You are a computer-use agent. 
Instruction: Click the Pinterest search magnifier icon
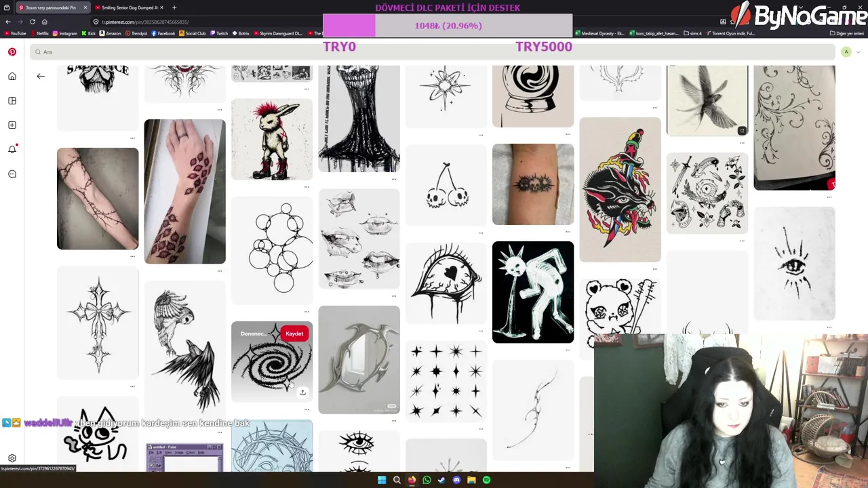(38, 52)
